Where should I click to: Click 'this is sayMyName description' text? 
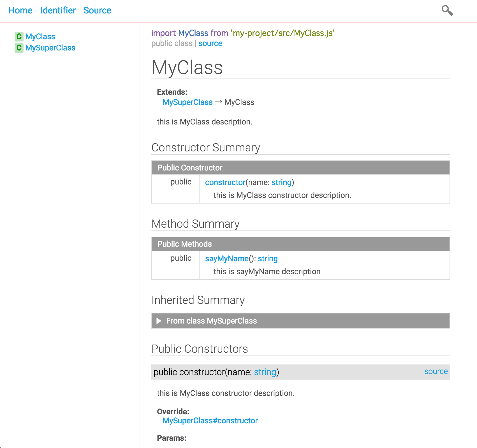pos(267,271)
